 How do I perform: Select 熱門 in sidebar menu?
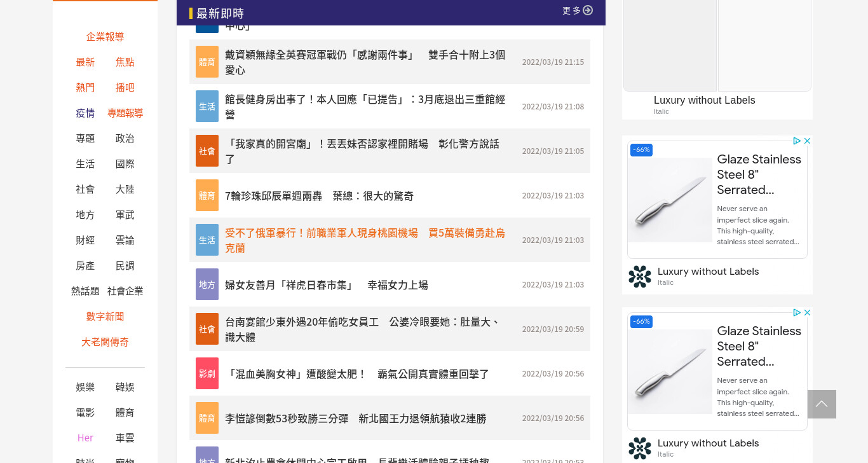[x=85, y=88]
